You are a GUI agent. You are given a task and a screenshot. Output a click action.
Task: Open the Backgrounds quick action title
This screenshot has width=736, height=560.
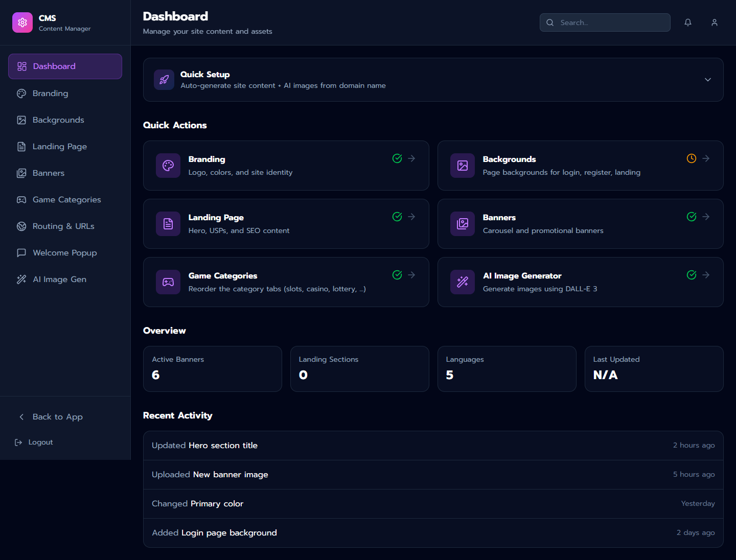pos(510,159)
